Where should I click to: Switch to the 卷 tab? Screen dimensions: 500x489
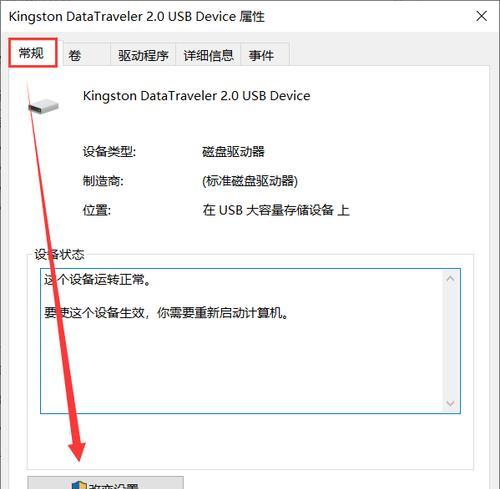click(87, 54)
